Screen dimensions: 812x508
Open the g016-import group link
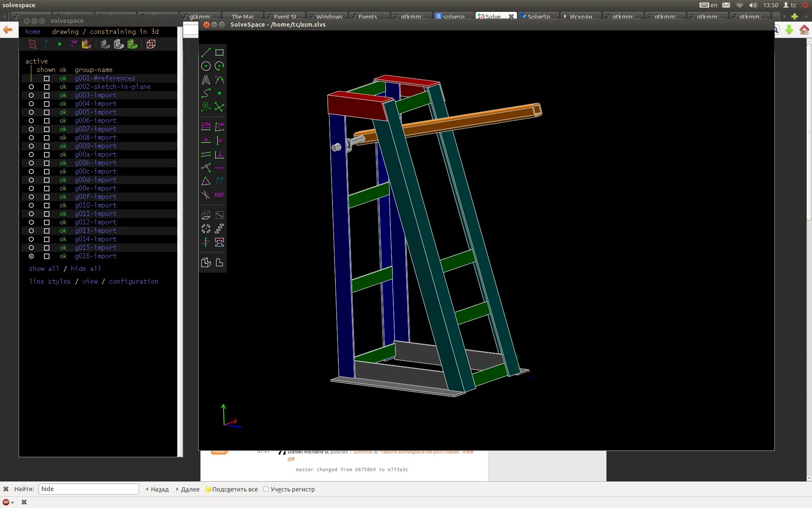(96, 256)
